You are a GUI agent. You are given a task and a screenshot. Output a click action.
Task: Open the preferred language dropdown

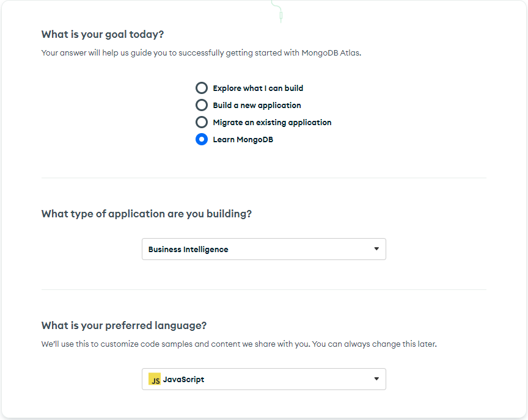point(263,379)
